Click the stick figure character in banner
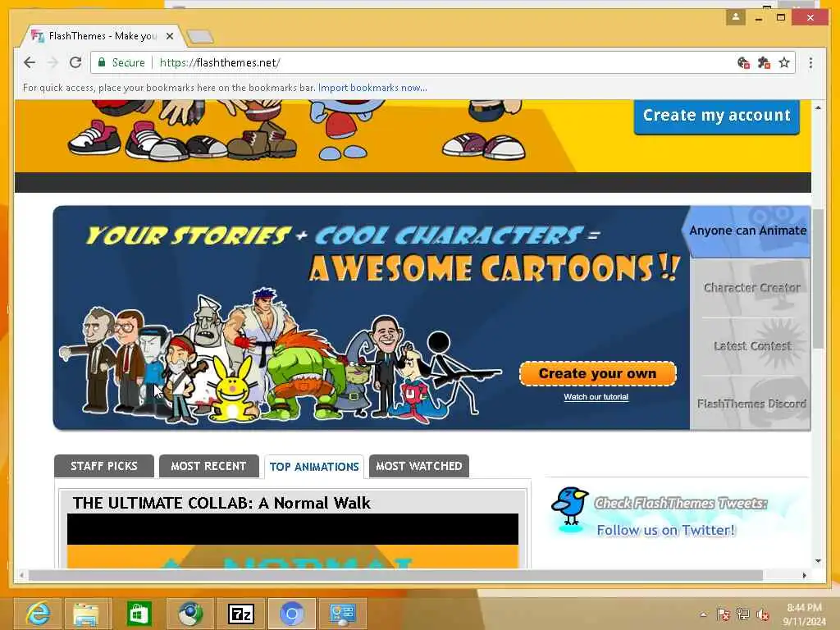Image resolution: width=840 pixels, height=630 pixels. tap(461, 372)
